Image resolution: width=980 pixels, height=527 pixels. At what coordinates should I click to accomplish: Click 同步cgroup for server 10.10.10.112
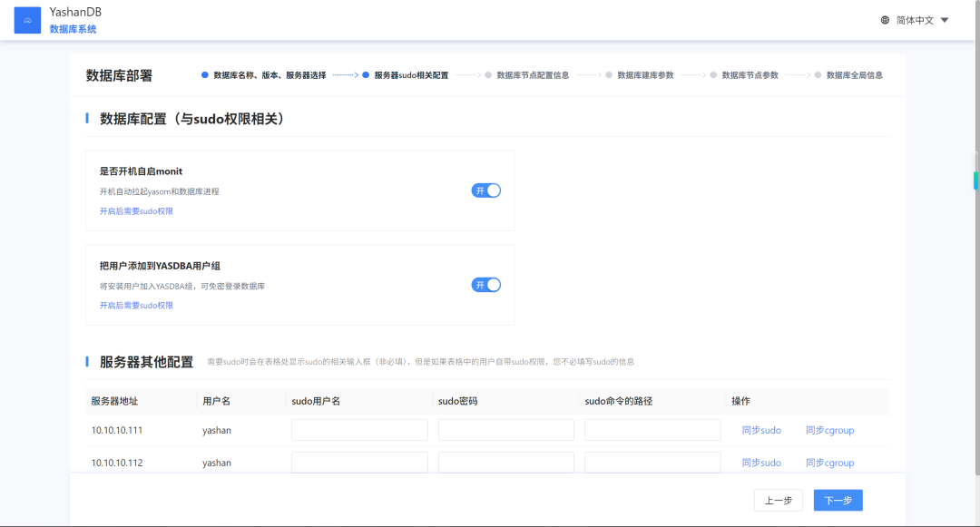(829, 463)
